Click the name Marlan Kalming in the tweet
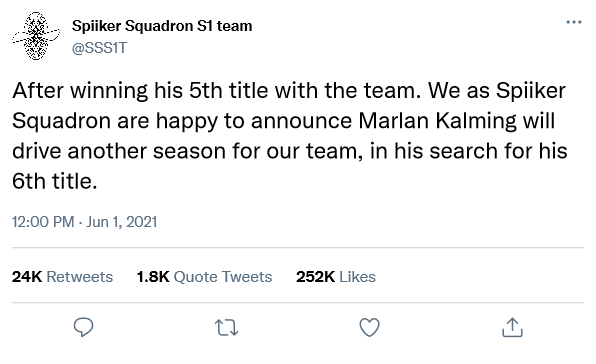This screenshot has height=364, width=596. (437, 121)
